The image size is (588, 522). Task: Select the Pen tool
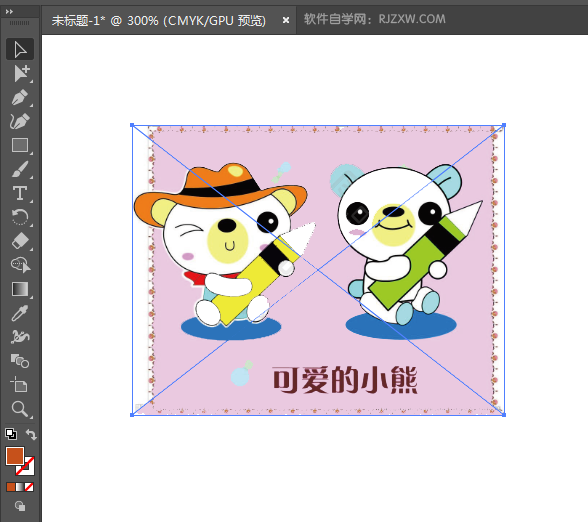pos(20,97)
